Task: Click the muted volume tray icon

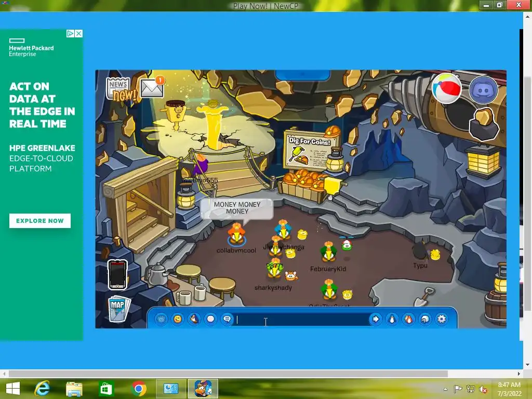Action: pyautogui.click(x=483, y=389)
